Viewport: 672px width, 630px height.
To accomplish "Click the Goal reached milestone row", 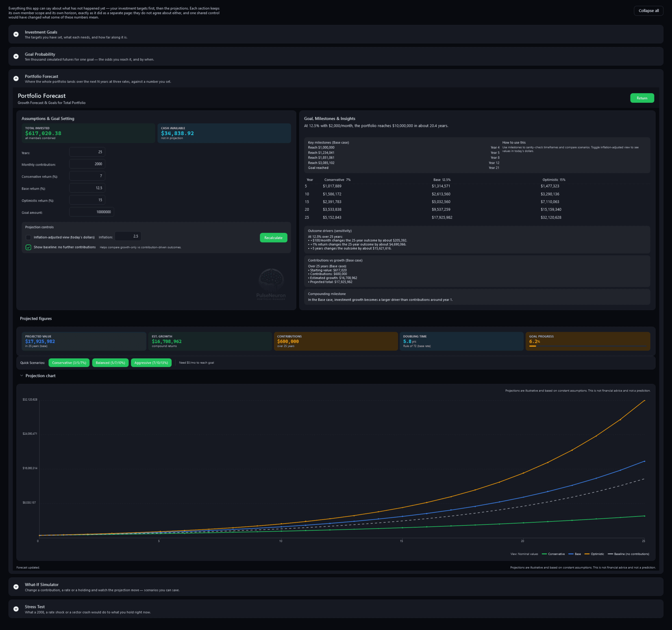I will pyautogui.click(x=404, y=168).
